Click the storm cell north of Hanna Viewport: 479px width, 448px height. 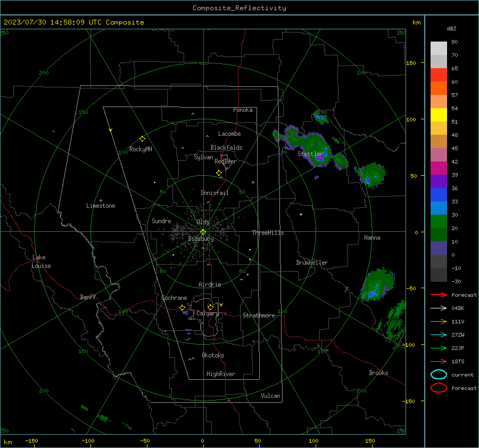tap(371, 175)
